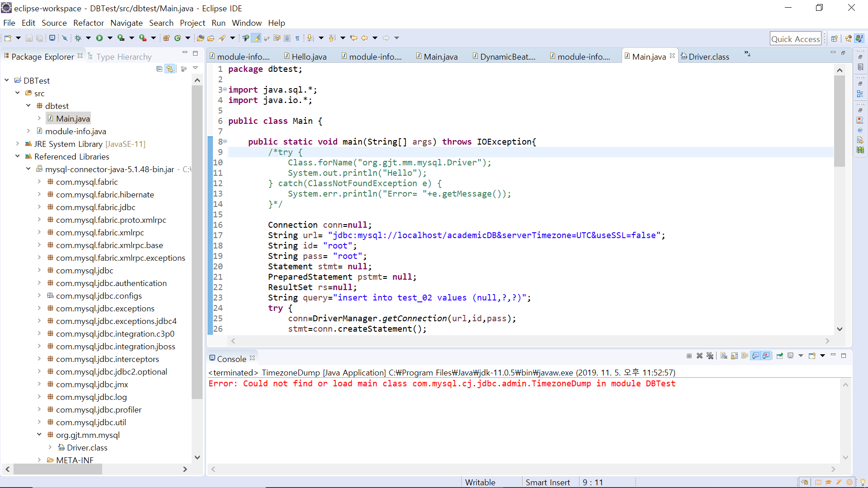Click the Save icon in the toolbar
The width and height of the screenshot is (868, 488).
(29, 38)
